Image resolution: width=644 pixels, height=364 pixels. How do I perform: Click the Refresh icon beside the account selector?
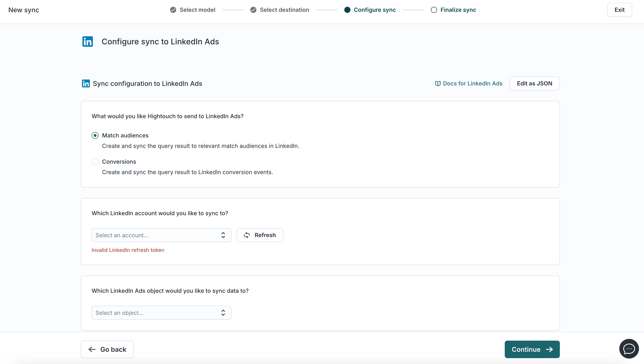coord(247,235)
